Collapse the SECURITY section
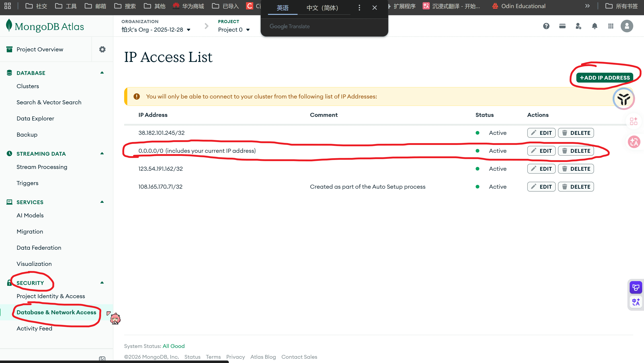The width and height of the screenshot is (644, 363). pos(102,283)
